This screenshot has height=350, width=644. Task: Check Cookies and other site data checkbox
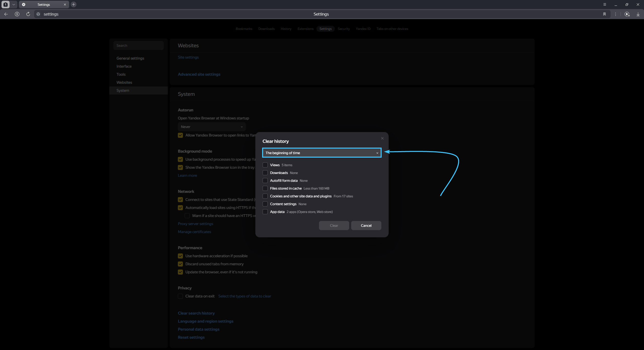coord(265,196)
